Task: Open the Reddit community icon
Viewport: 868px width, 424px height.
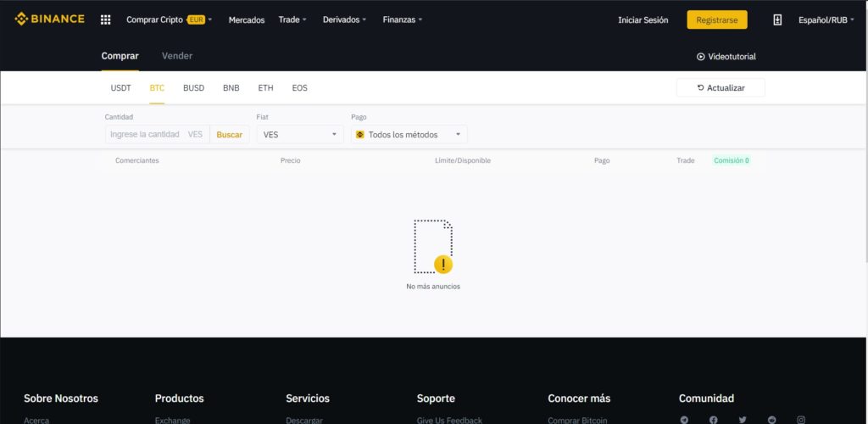Action: point(771,420)
